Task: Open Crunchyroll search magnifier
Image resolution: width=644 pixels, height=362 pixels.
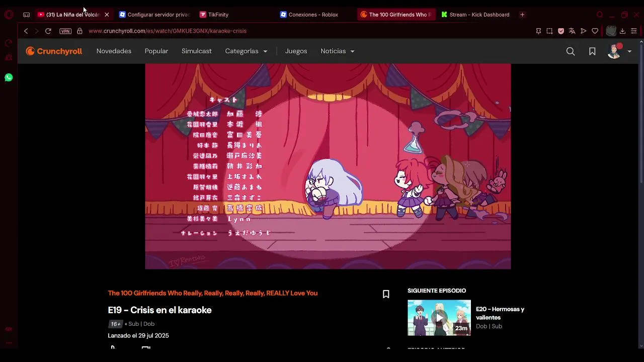Action: pos(571,51)
